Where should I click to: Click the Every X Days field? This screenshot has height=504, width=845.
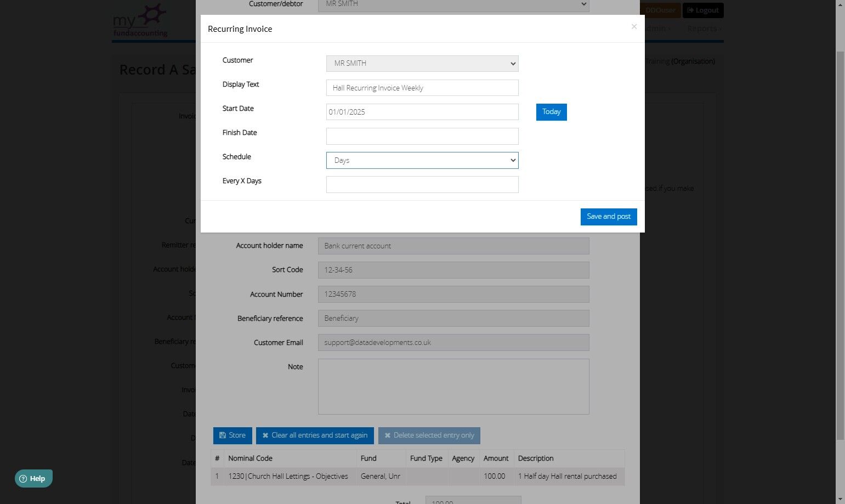coord(422,184)
